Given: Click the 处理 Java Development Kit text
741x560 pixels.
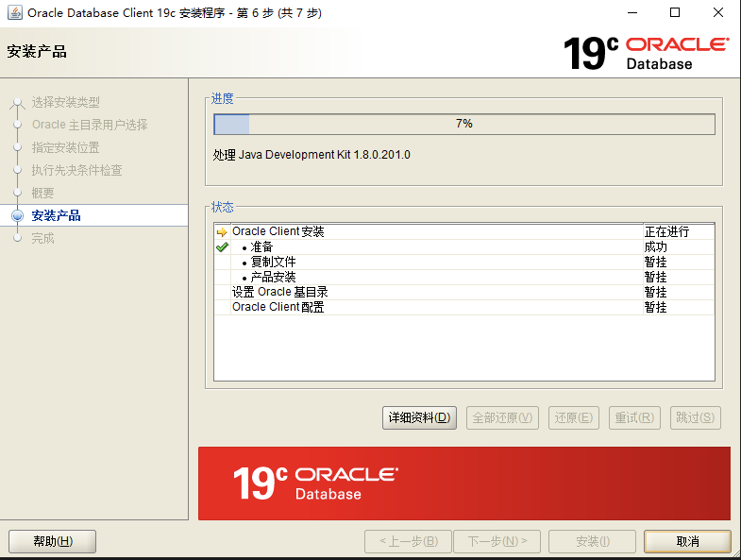Looking at the screenshot, I should click(312, 155).
